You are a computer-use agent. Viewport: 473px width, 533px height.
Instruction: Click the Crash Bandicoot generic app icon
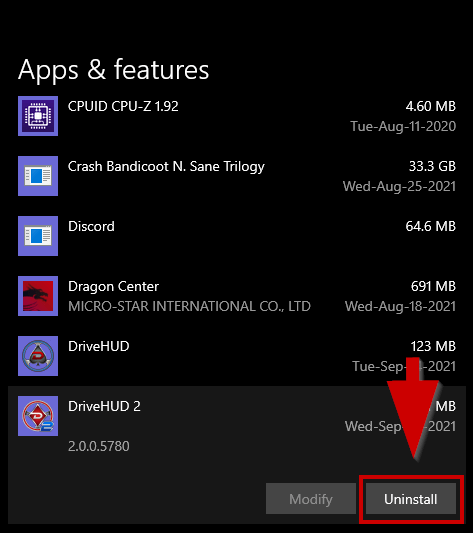coord(38,176)
